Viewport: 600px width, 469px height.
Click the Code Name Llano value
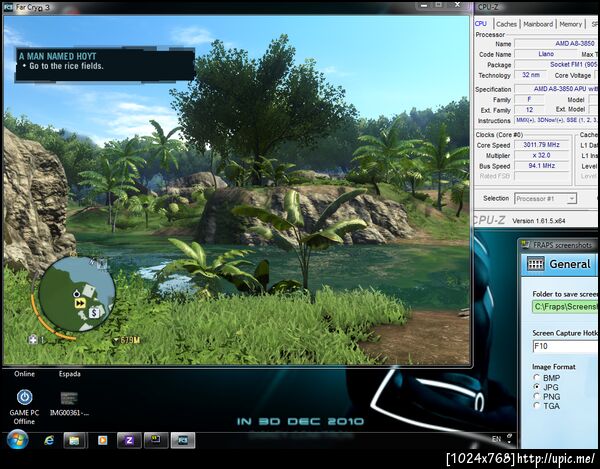[546, 54]
